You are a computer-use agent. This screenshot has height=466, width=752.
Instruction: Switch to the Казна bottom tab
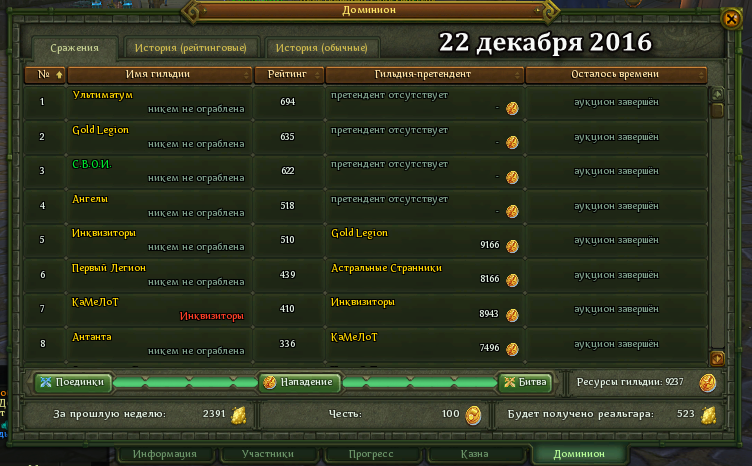(475, 454)
